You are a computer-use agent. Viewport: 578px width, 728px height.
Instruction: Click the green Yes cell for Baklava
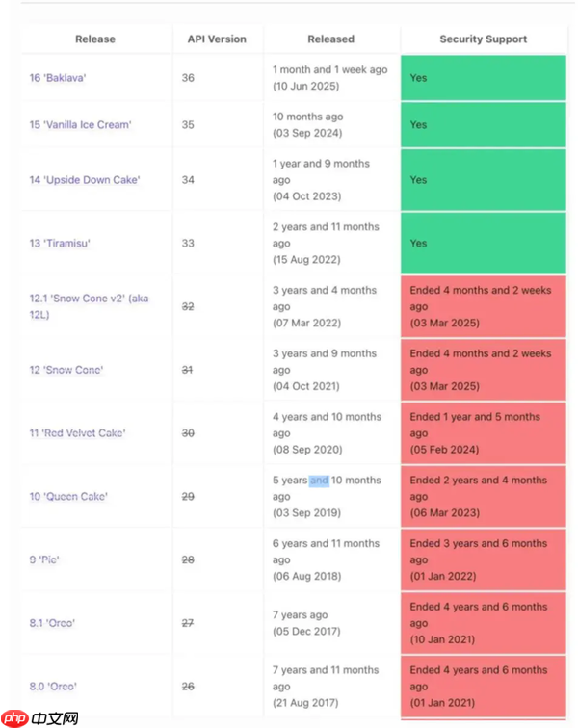484,78
